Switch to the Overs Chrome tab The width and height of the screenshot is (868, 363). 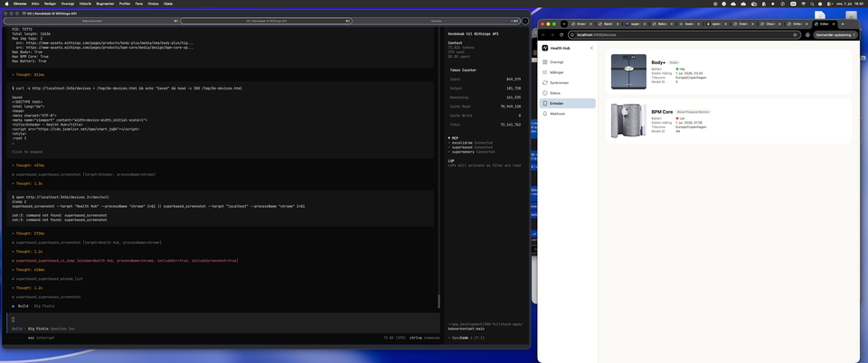[742, 24]
